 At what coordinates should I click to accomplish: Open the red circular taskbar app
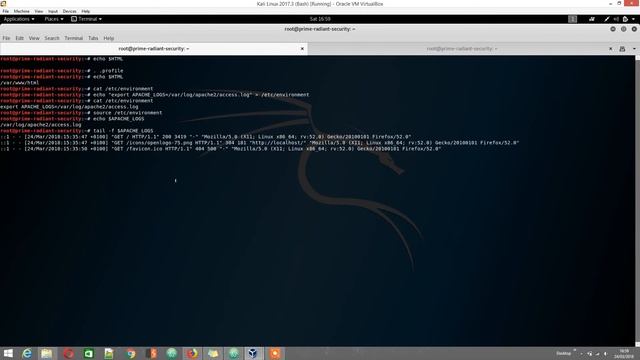point(68,353)
